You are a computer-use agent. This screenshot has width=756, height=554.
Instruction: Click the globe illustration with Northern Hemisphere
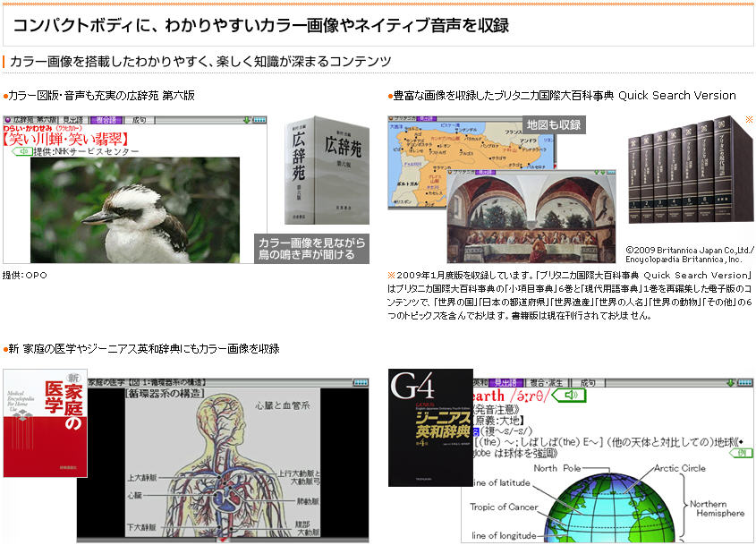point(610,507)
